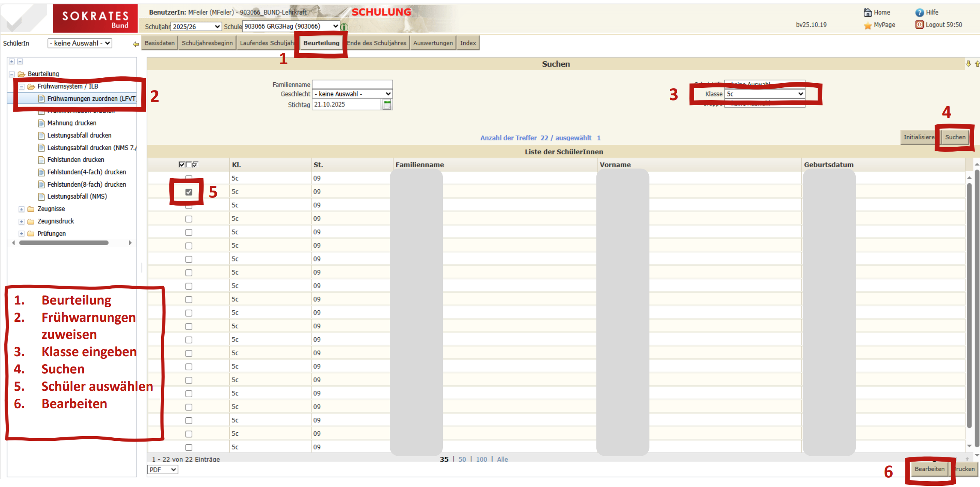
Task: Sort by the Vorname column header
Action: [x=615, y=165]
